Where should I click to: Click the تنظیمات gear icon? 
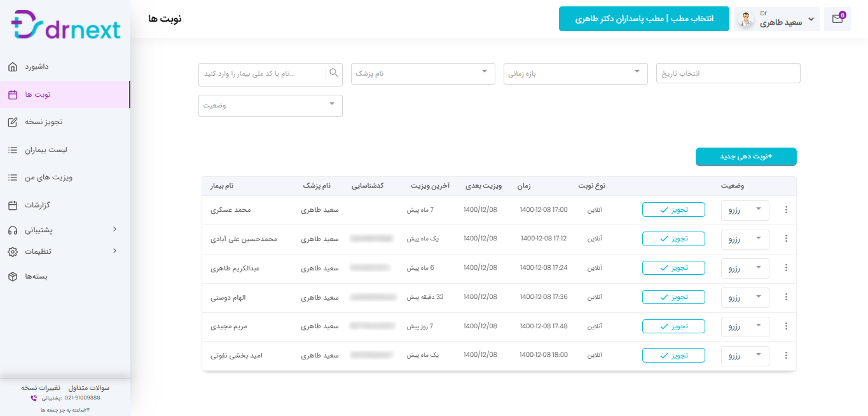point(13,252)
